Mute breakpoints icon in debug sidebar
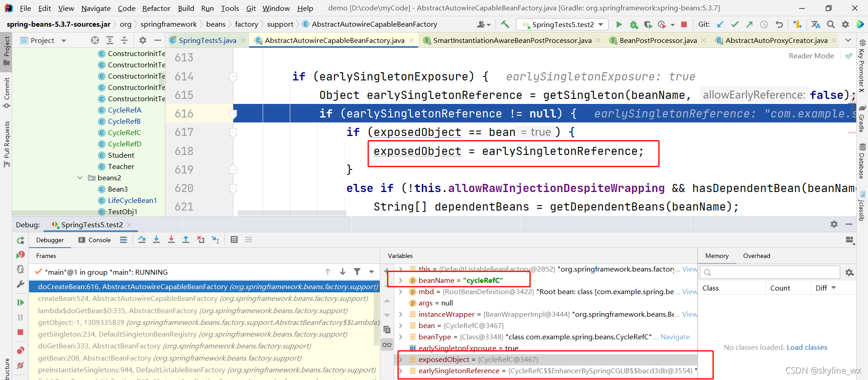Image resolution: width=868 pixels, height=380 pixels. (20, 365)
